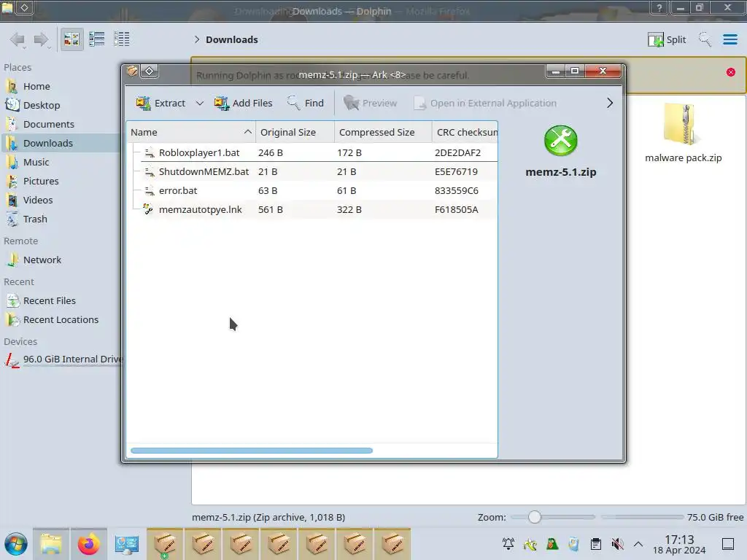Expand the breadcrumb chevron before Downloads
747x560 pixels.
(x=197, y=39)
